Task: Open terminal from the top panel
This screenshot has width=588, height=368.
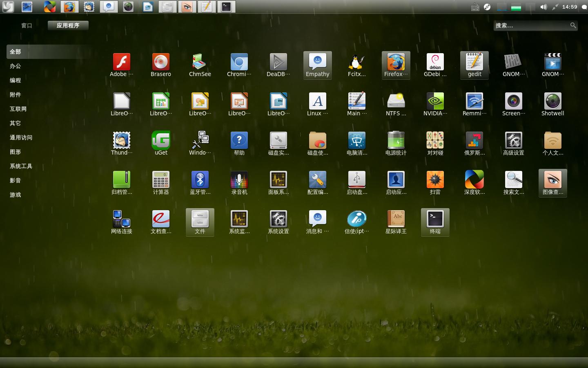Action: click(226, 7)
